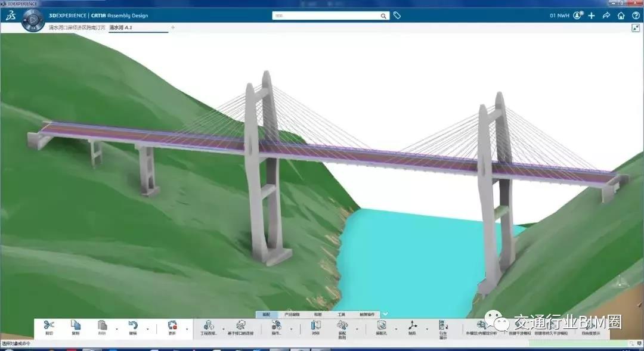Select the 工具 action bar tab
644x351 pixels.
point(341,314)
